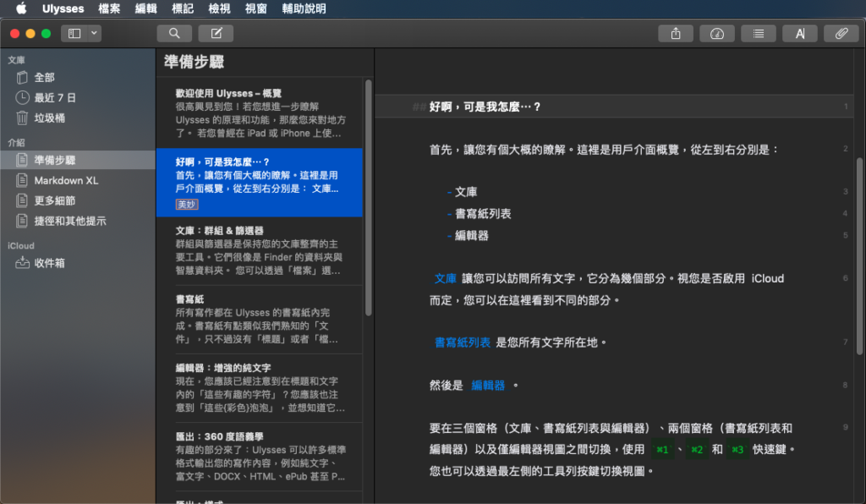Click the inbox tray icon
866x504 pixels.
point(22,263)
